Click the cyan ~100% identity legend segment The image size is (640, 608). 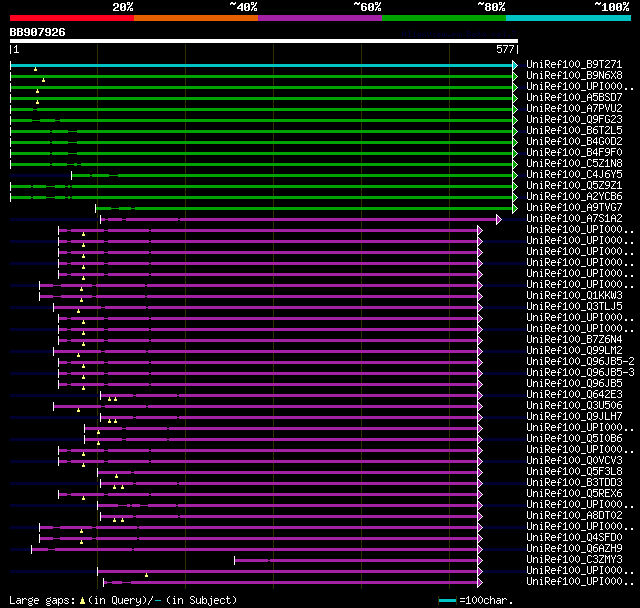[x=569, y=18]
